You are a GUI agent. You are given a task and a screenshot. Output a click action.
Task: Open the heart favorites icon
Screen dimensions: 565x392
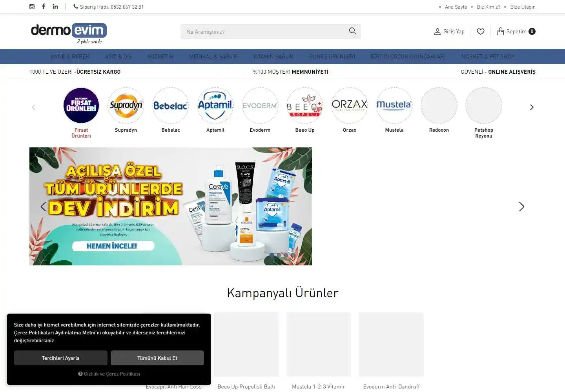[x=481, y=31]
